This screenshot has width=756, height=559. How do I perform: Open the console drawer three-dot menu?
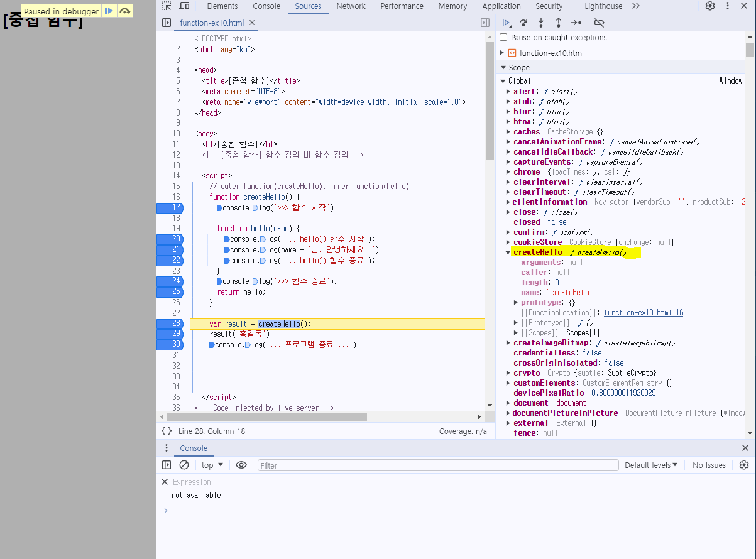167,448
